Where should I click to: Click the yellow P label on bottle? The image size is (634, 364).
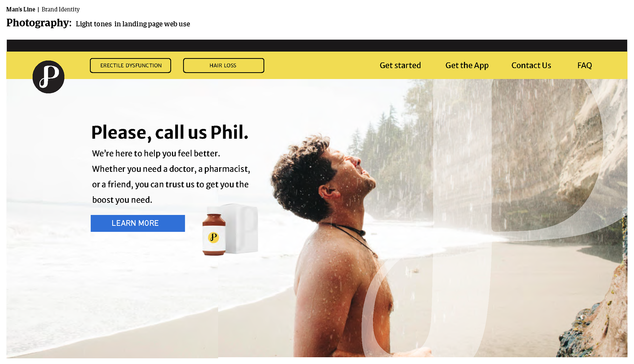point(213,237)
